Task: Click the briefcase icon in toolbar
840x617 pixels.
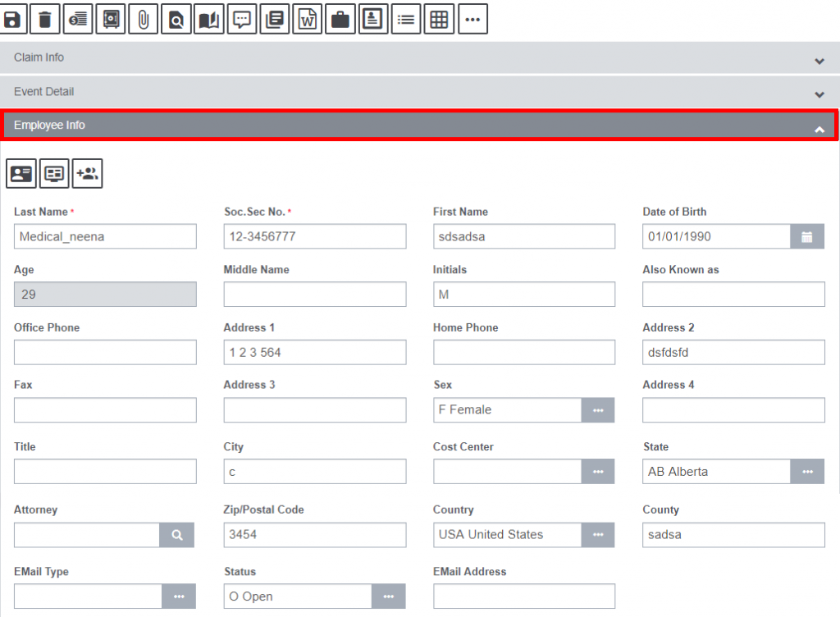Action: click(x=340, y=20)
